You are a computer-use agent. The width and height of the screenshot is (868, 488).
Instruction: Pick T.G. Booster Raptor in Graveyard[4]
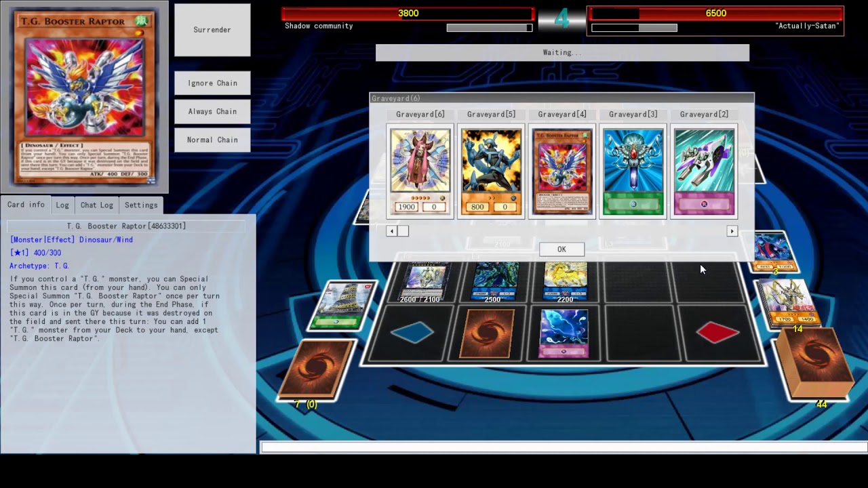click(562, 171)
